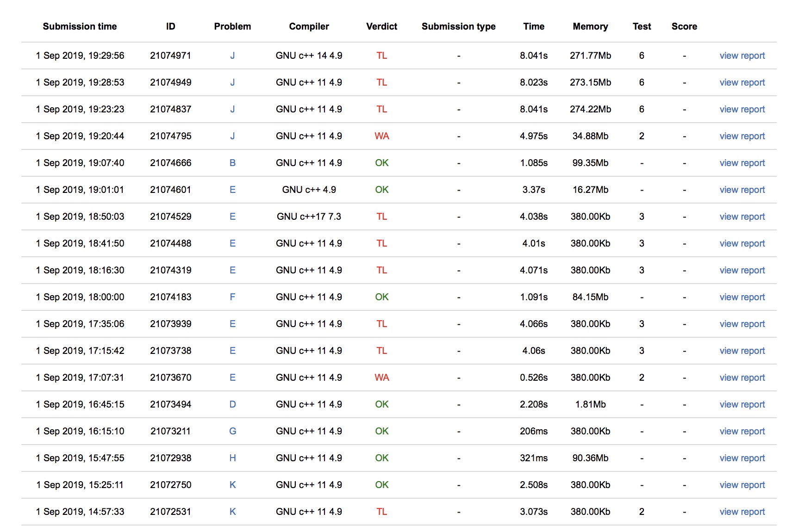Click problem G link for submission 21073211
The height and width of the screenshot is (532, 798).
(232, 431)
